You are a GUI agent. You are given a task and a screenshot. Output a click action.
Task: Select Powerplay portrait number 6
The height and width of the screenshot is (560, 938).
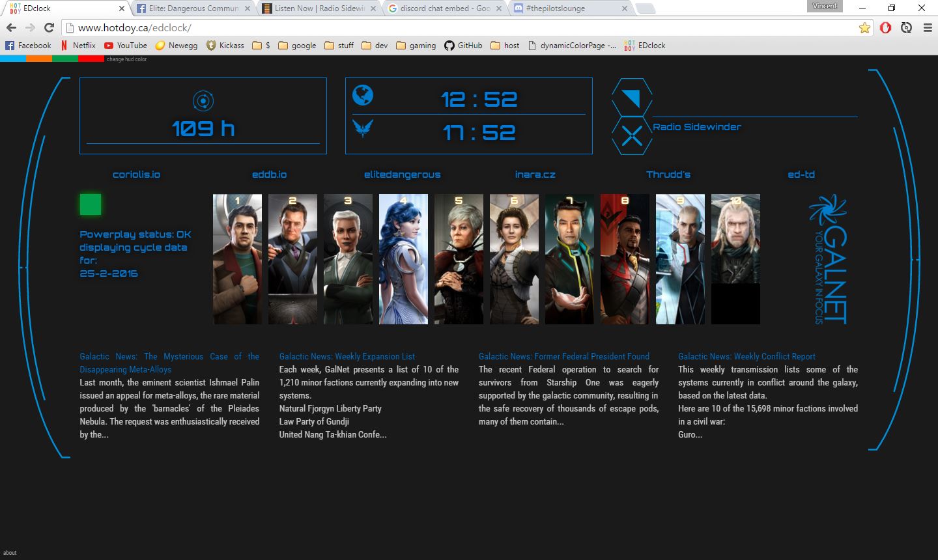(514, 259)
